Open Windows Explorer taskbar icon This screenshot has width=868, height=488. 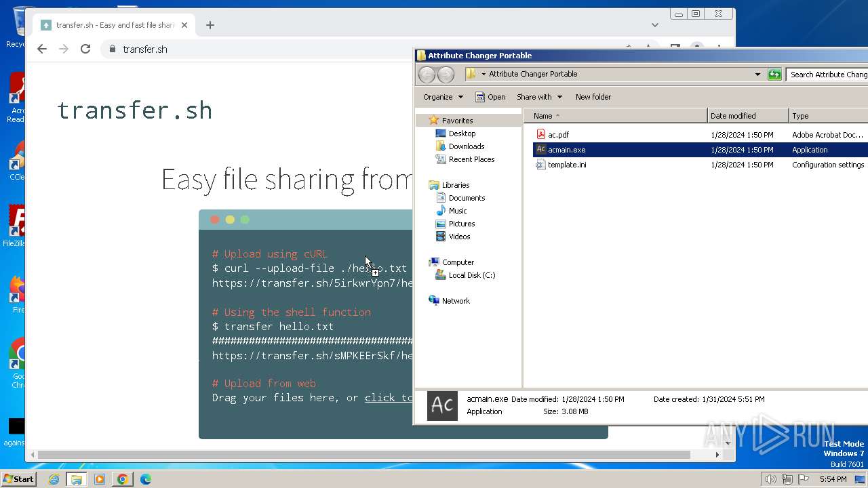click(77, 479)
